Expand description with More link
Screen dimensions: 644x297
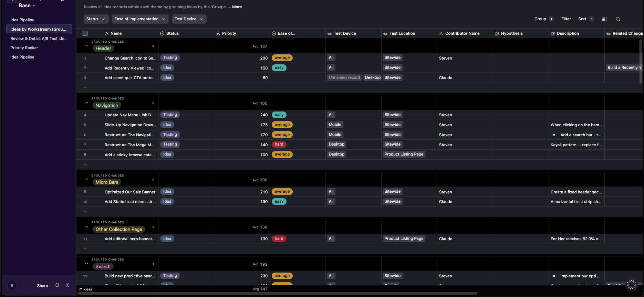pyautogui.click(x=237, y=7)
